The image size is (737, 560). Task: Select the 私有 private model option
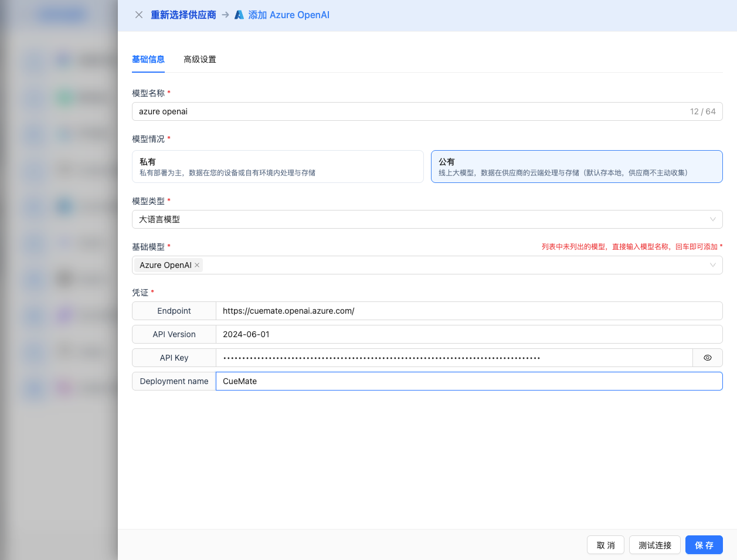tap(278, 167)
